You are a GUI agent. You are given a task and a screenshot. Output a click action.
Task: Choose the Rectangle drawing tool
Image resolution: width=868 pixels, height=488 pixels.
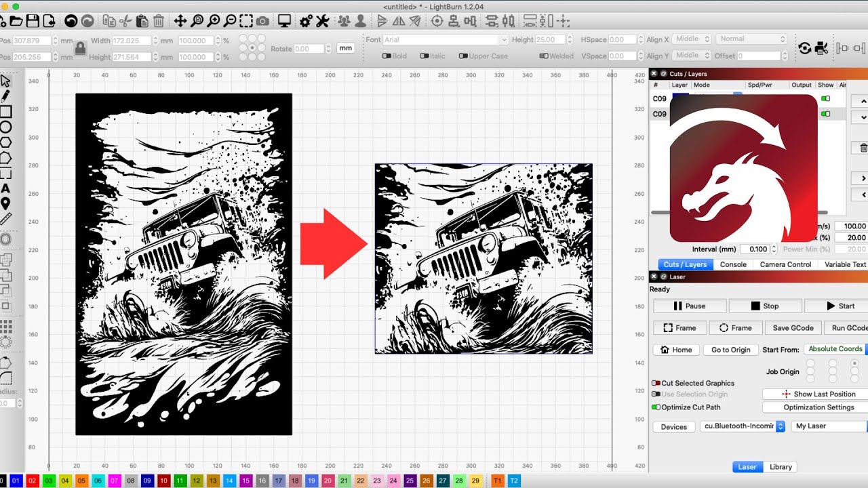tap(5, 111)
